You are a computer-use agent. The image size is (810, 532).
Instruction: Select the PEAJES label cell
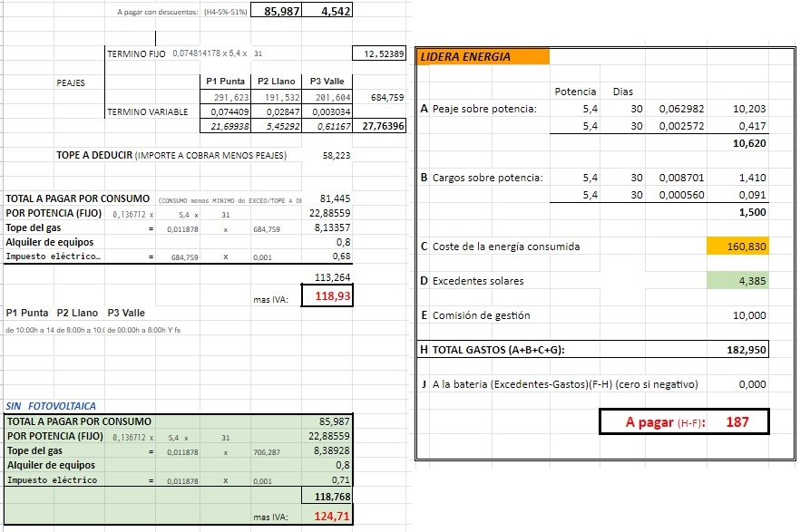pos(71,82)
